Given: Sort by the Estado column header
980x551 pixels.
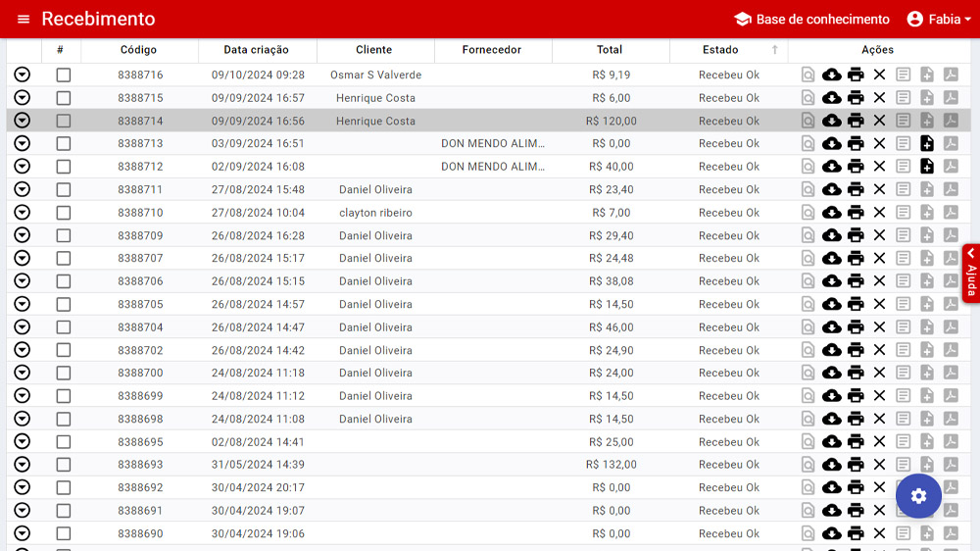Looking at the screenshot, I should pyautogui.click(x=720, y=50).
